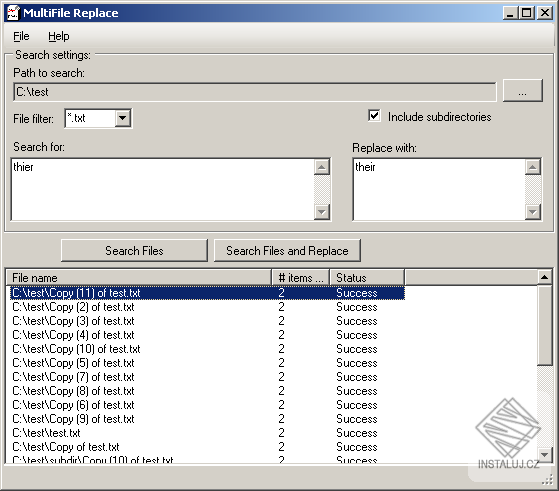Select row Copy (5) of test.txt
559x491 pixels.
click(x=207, y=363)
